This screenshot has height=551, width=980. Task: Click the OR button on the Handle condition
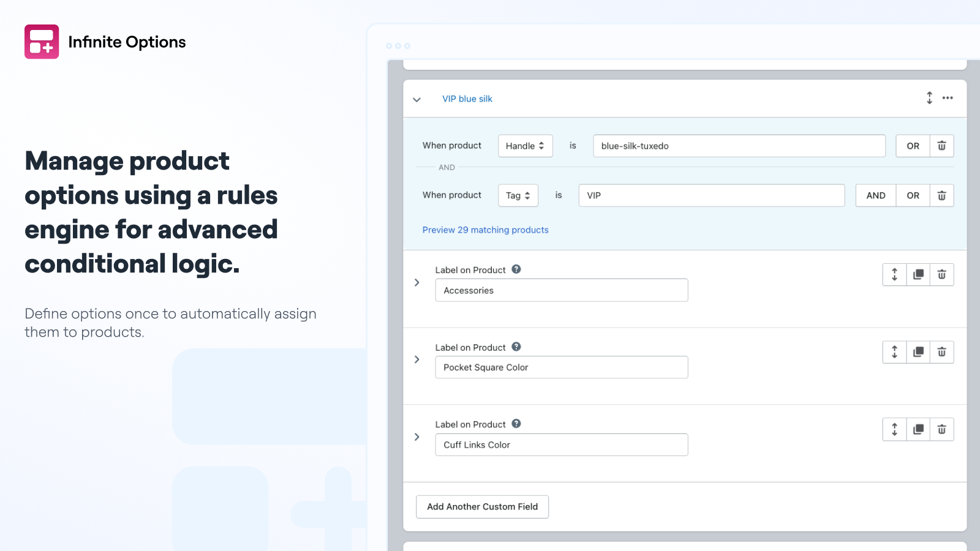coord(912,146)
